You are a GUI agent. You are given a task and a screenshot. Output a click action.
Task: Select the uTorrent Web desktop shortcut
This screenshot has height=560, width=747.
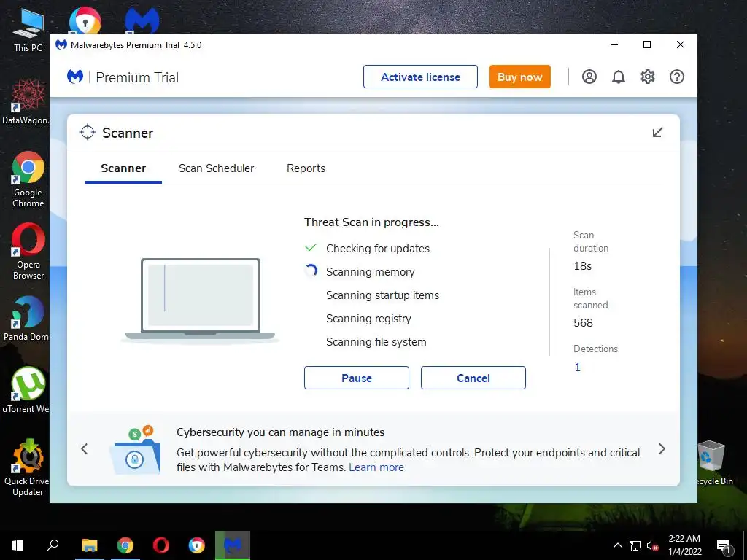(x=26, y=390)
